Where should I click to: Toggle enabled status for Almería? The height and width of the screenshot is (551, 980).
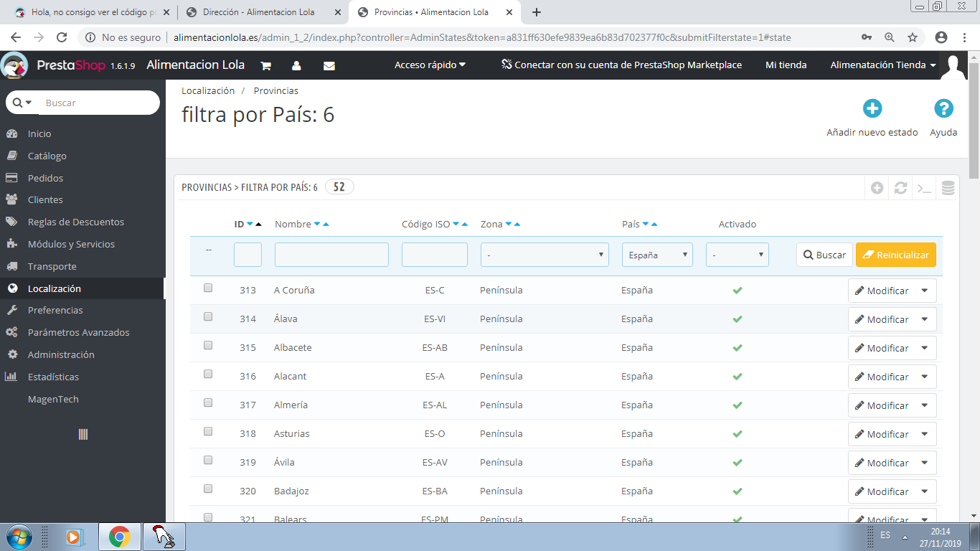tap(737, 405)
